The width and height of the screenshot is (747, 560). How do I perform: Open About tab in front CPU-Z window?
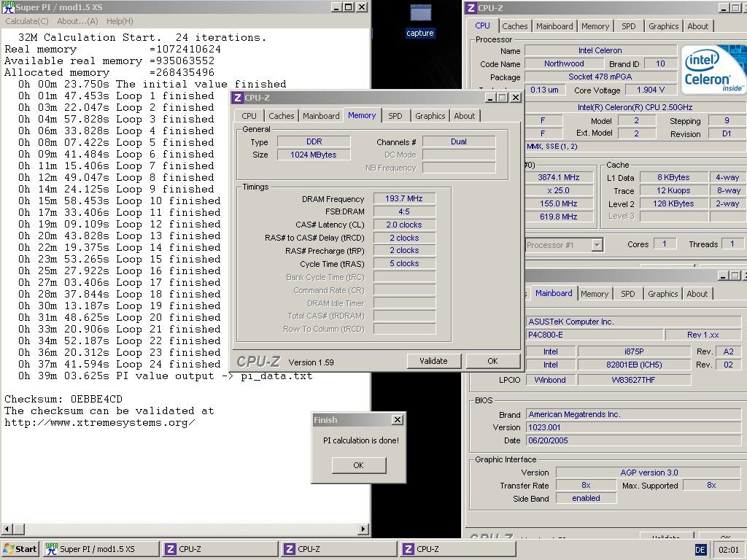coord(464,116)
